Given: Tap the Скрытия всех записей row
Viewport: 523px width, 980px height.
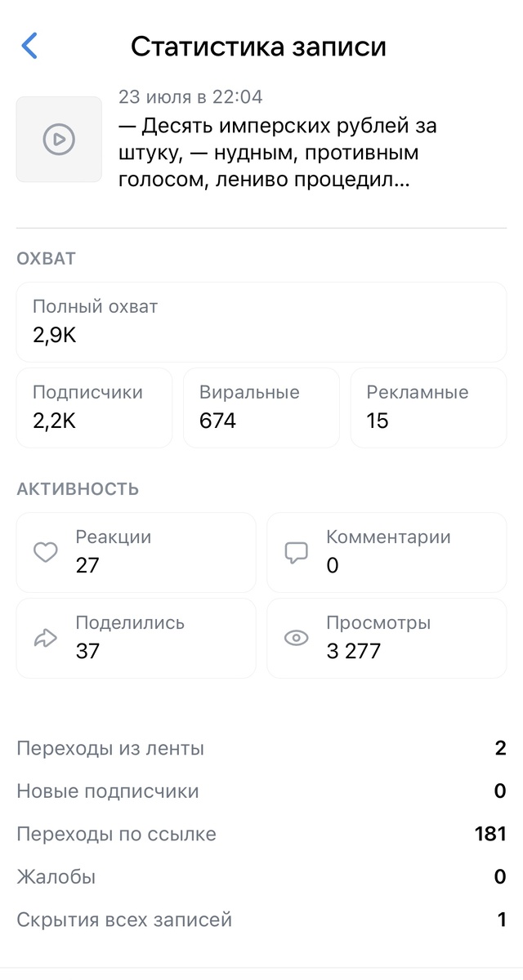Looking at the screenshot, I should pyautogui.click(x=261, y=920).
